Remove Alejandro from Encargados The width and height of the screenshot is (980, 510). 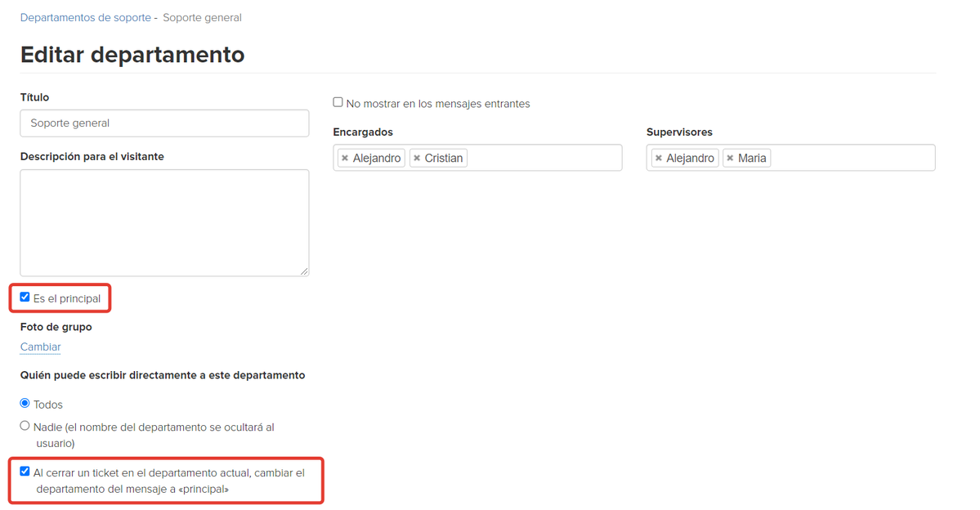coord(345,158)
